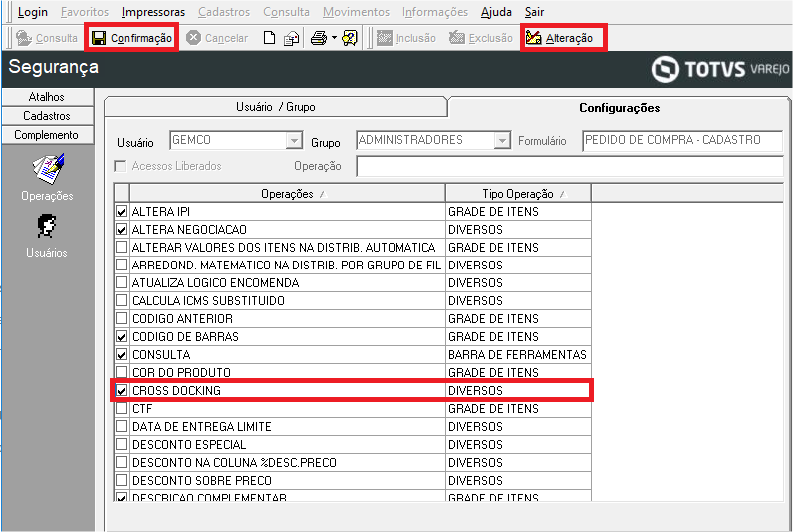
Task: Sort by the Tipo Operação column header
Action: [518, 194]
